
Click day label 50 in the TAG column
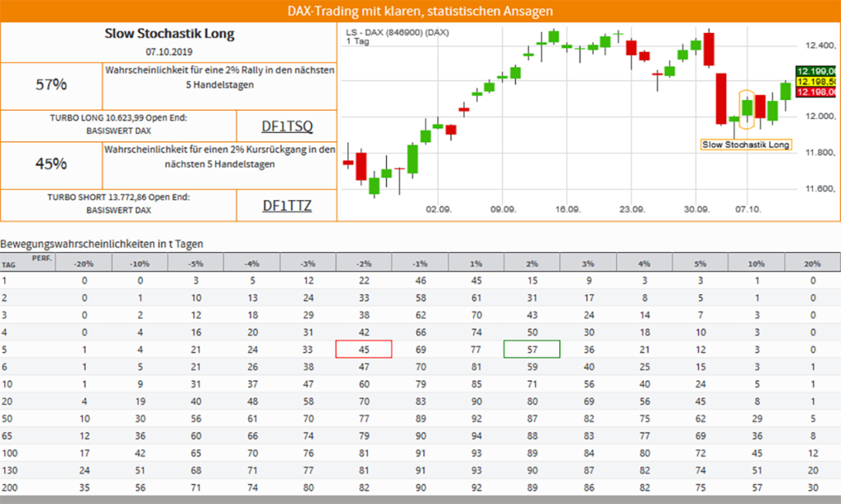tap(7, 419)
